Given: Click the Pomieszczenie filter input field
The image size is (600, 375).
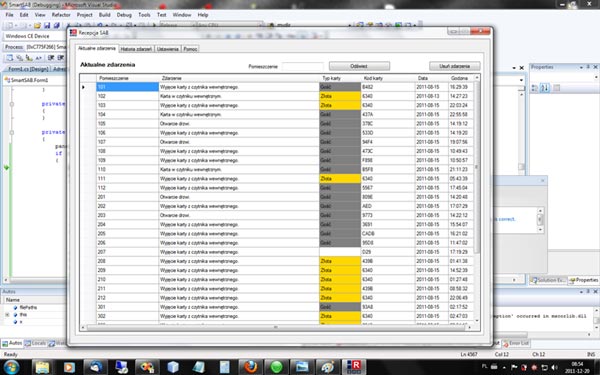Looking at the screenshot, I should (x=302, y=66).
